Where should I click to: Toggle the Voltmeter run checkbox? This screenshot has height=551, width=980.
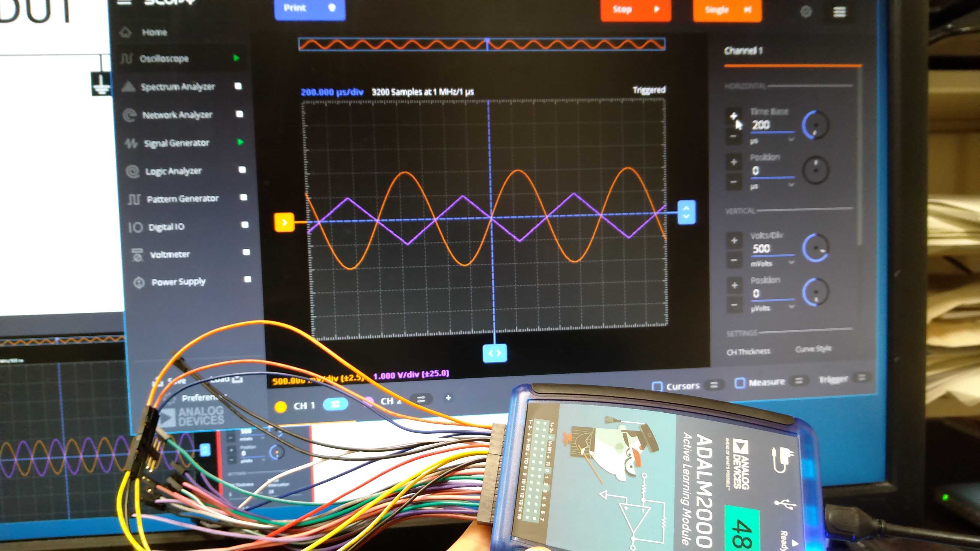(x=246, y=252)
